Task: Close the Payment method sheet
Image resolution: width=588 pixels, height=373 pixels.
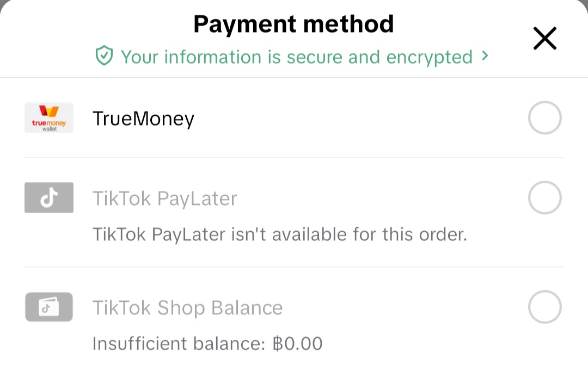Action: coord(544,39)
